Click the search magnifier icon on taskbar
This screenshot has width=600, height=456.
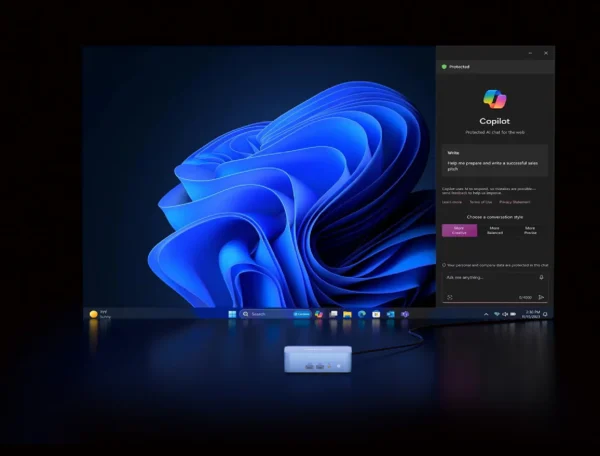pyautogui.click(x=246, y=314)
